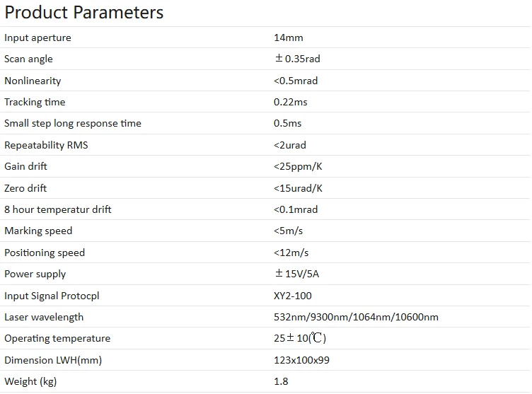Click the 8 hour temperatur drift label
The image size is (532, 394).
58,209
